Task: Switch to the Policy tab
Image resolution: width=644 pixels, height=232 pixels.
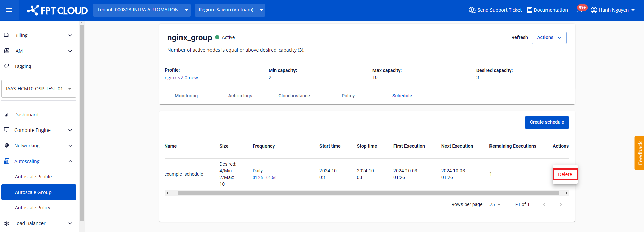Action: click(348, 96)
